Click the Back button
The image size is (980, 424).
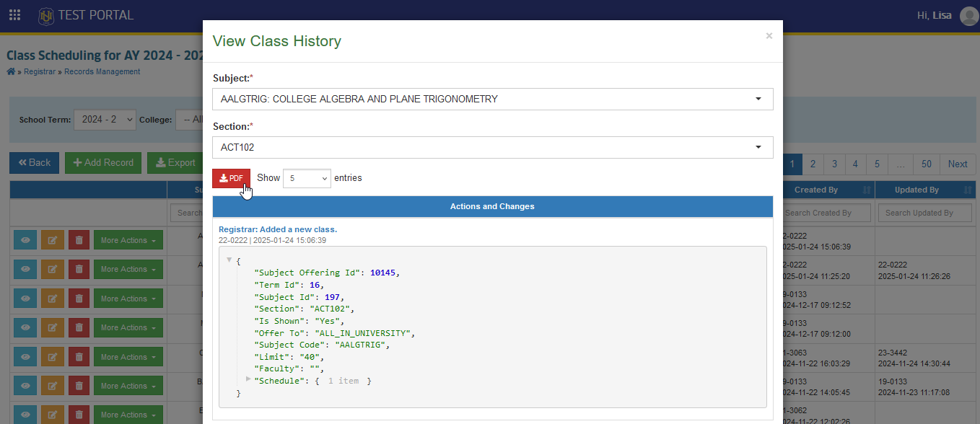[34, 163]
